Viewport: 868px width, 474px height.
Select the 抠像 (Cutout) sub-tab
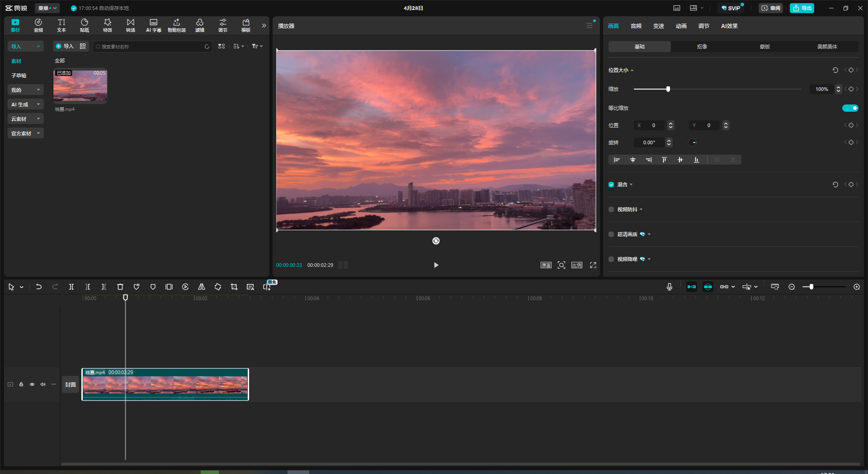coord(702,47)
